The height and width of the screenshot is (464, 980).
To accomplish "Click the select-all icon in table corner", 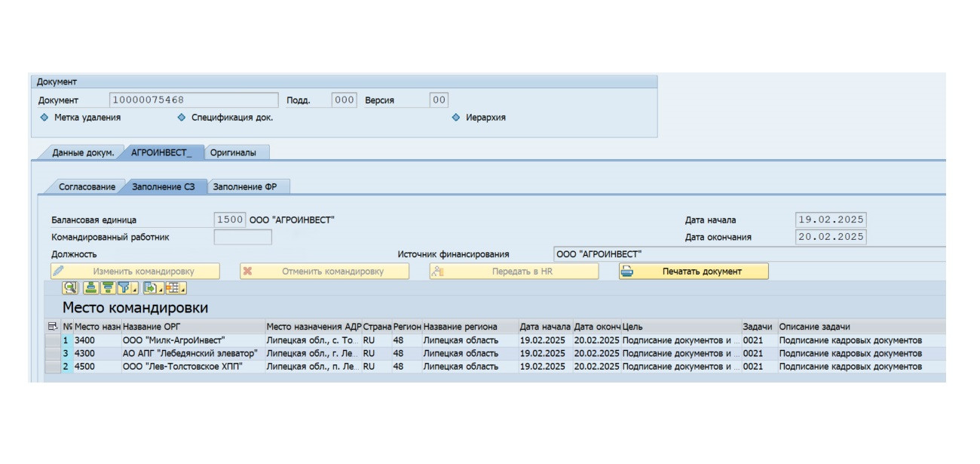I will point(52,327).
